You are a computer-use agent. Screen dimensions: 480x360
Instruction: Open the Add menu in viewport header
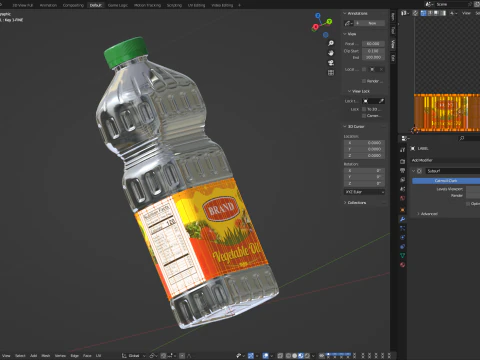pos(34,356)
